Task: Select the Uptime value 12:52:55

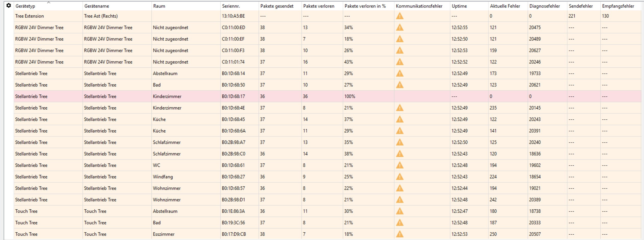Action: pos(459,28)
